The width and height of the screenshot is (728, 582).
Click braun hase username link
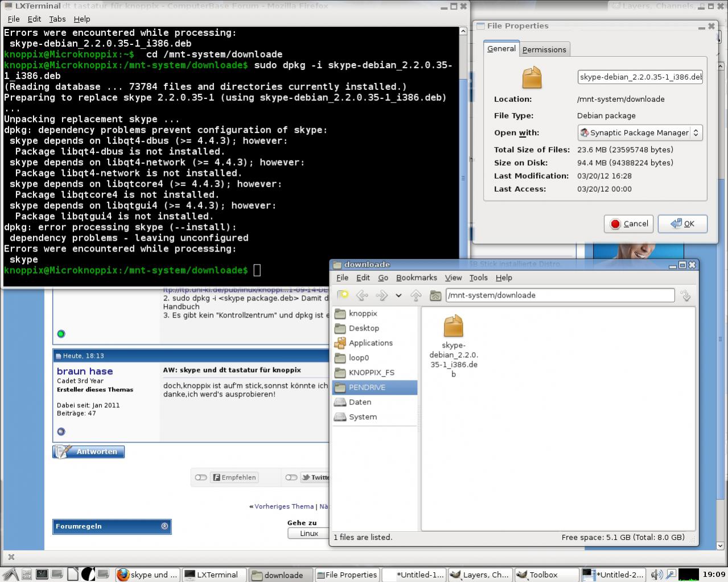point(85,371)
